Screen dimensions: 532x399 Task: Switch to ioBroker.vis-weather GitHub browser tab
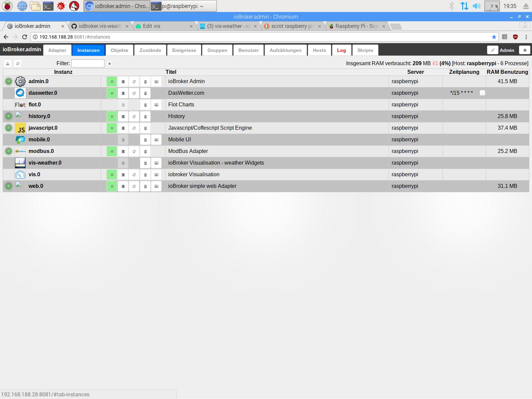point(100,26)
